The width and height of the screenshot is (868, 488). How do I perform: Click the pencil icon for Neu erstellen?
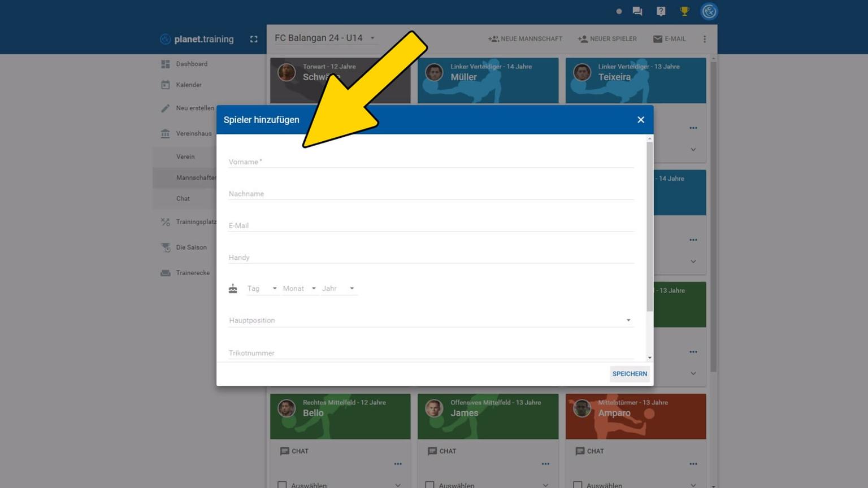point(166,108)
